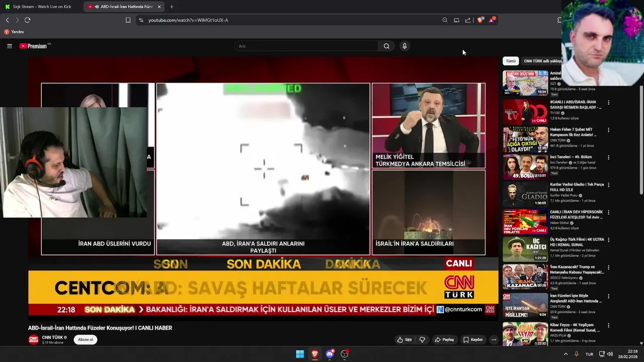Open the Yandex bookmark

point(14,32)
